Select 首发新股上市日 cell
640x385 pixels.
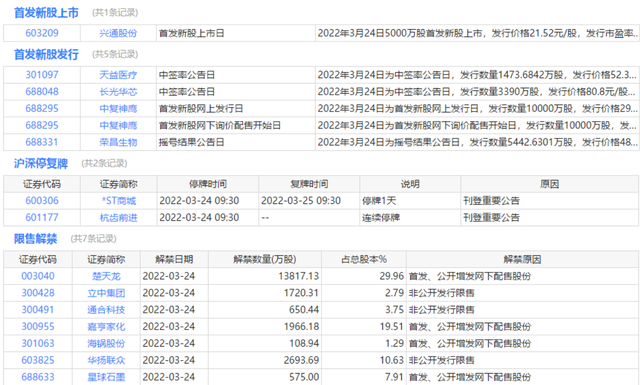point(236,33)
